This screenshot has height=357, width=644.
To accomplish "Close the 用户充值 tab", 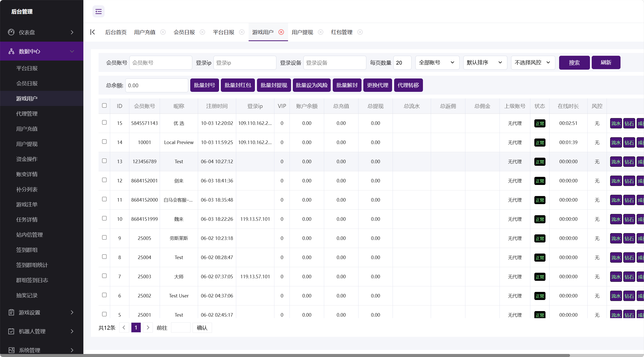I will pos(163,32).
